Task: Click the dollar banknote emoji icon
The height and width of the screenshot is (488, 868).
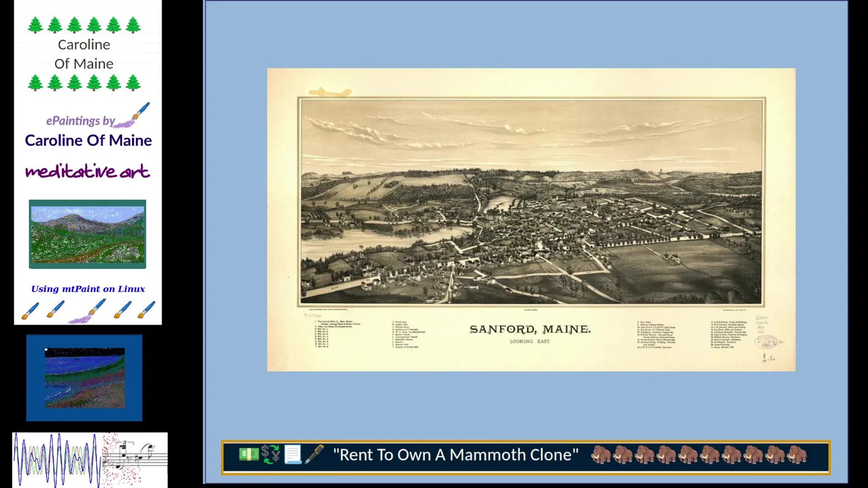Action: pyautogui.click(x=248, y=455)
